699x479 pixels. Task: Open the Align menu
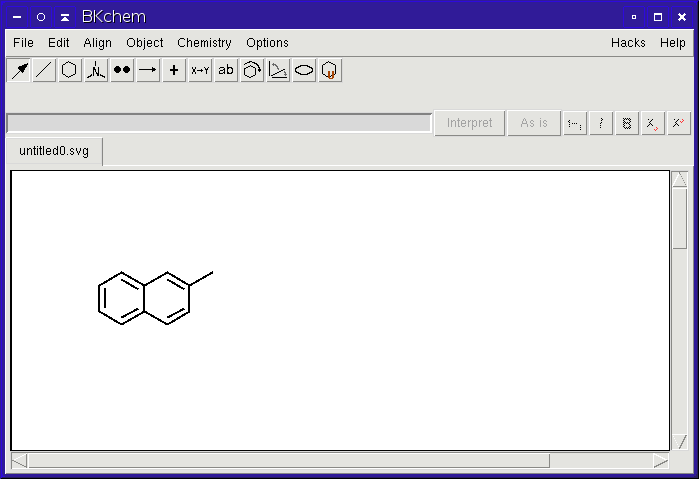pyautogui.click(x=98, y=43)
